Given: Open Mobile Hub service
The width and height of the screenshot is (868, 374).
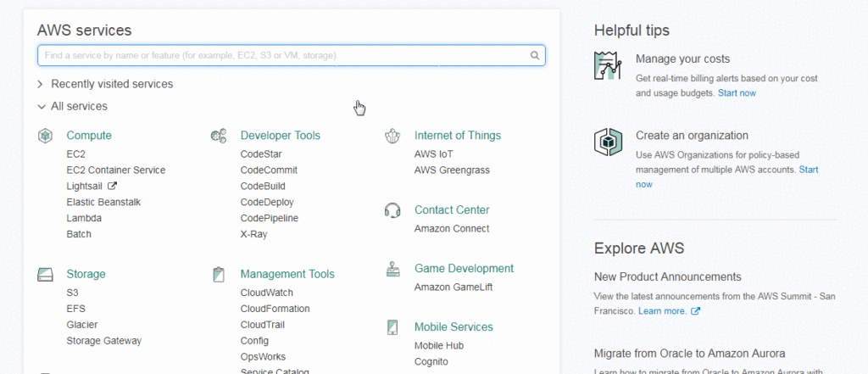Looking at the screenshot, I should (x=440, y=346).
